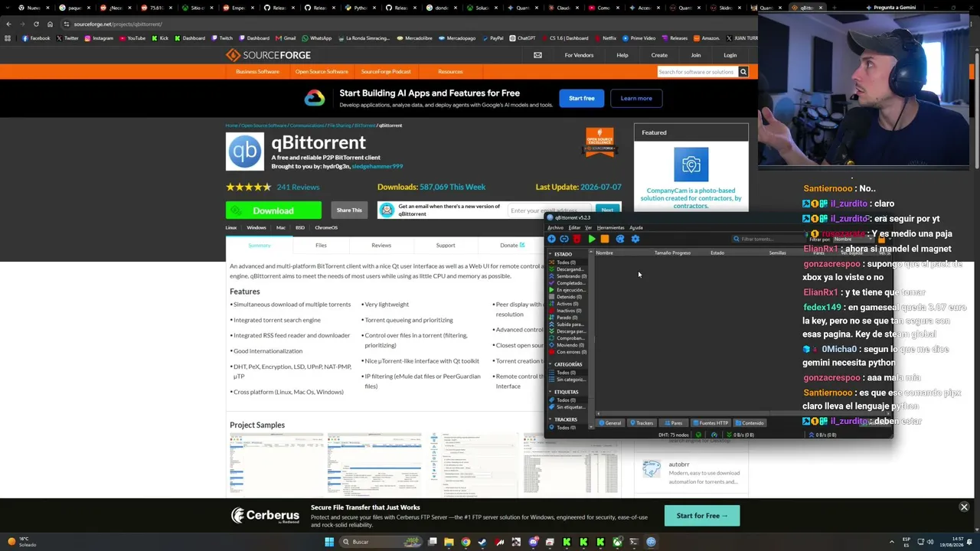Open the Herramientas menu in qBittorrent
Viewport: 980px width, 551px height.
click(x=610, y=227)
